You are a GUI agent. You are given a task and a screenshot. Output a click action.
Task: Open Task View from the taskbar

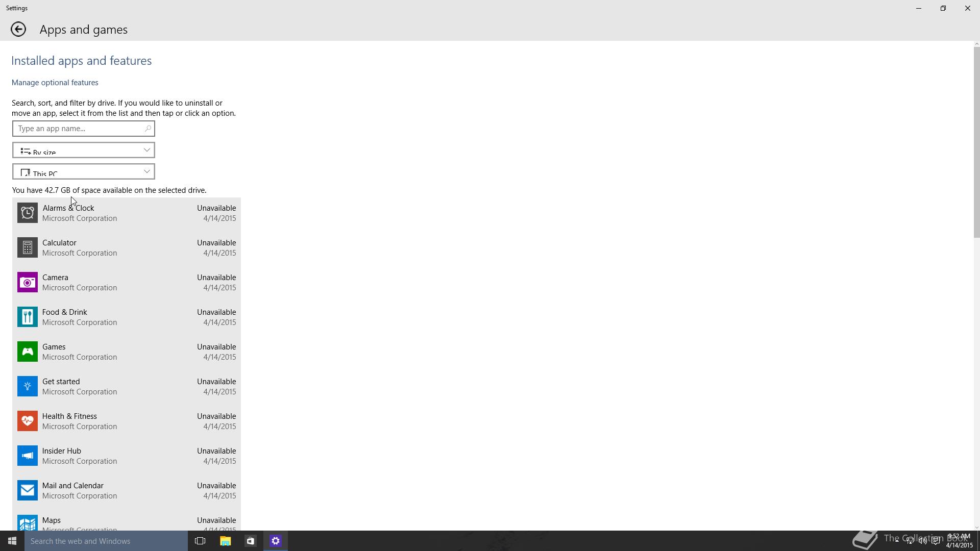pyautogui.click(x=200, y=541)
